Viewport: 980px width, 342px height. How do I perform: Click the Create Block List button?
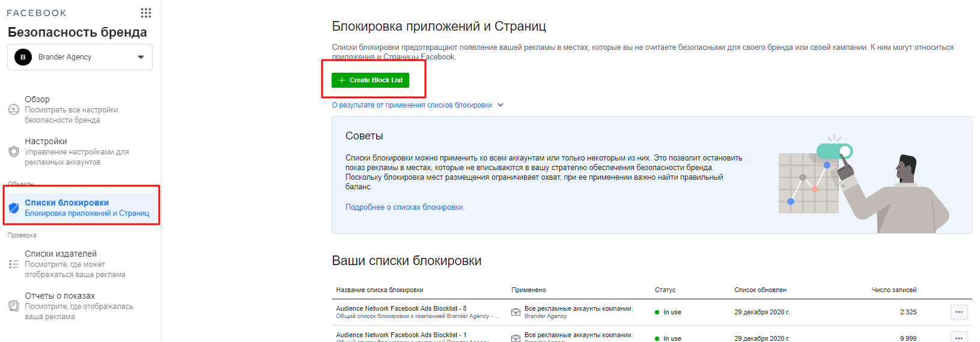370,80
